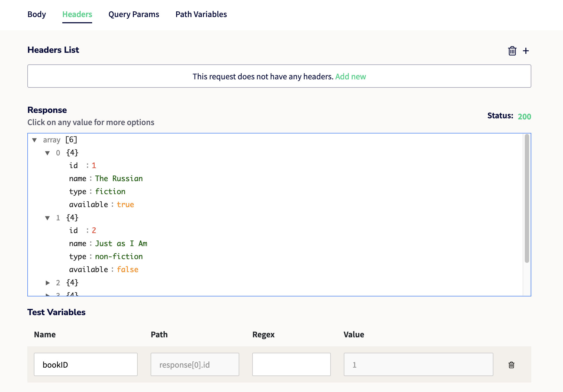Select the Headers tab

[77, 14]
